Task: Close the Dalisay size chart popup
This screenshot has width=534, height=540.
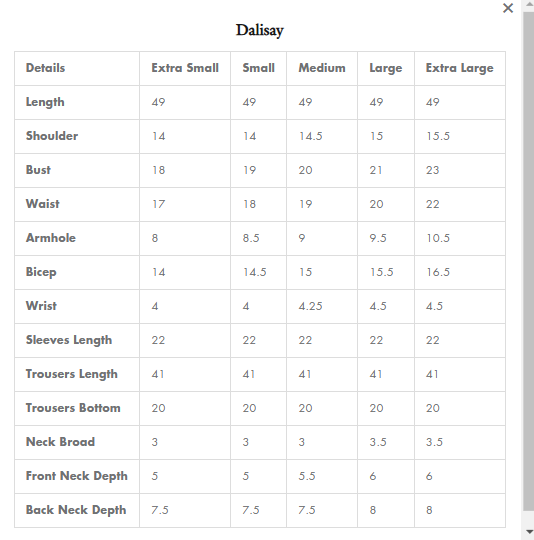Action: (508, 8)
